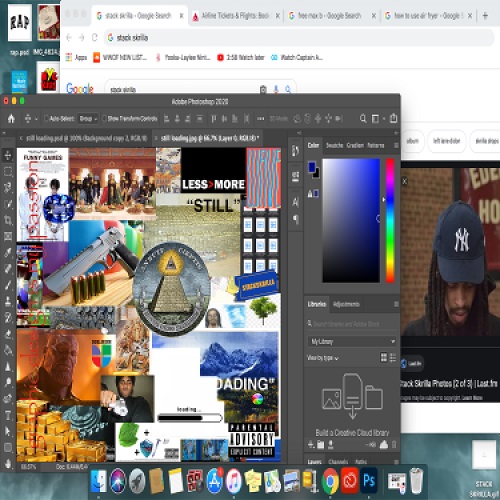Image resolution: width=500 pixels, height=500 pixels.
Task: Switch to the Adjustments tab
Action: (346, 304)
